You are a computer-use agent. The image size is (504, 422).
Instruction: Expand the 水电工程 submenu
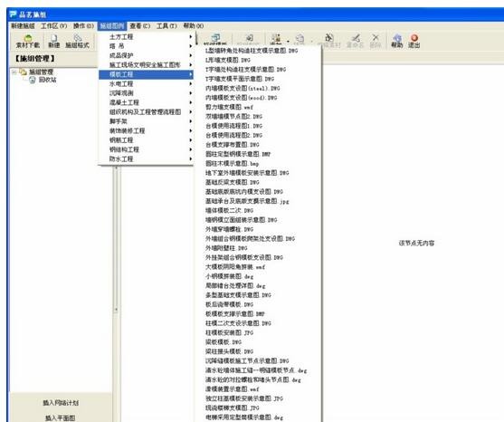(x=146, y=83)
